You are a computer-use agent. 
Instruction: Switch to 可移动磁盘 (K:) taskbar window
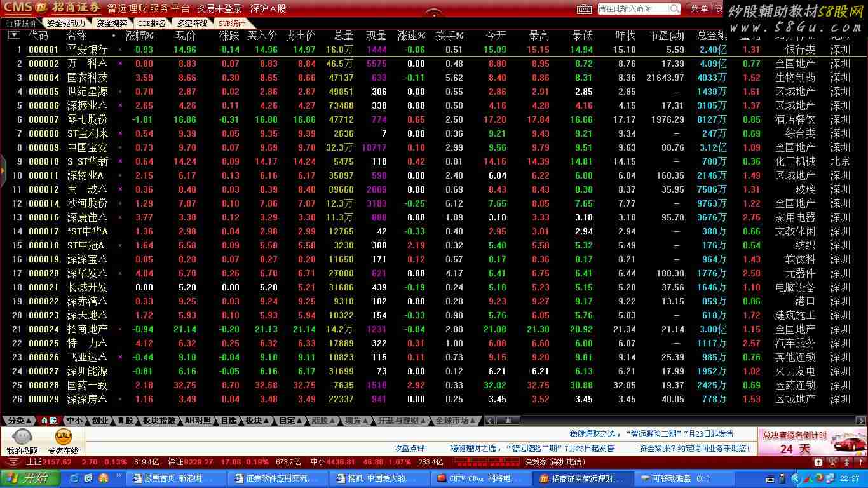click(684, 478)
